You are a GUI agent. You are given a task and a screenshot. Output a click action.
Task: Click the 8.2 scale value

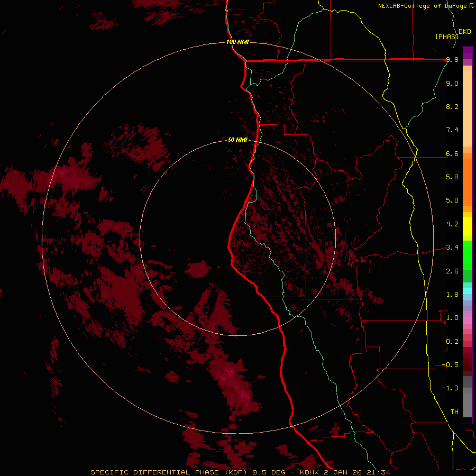452,106
